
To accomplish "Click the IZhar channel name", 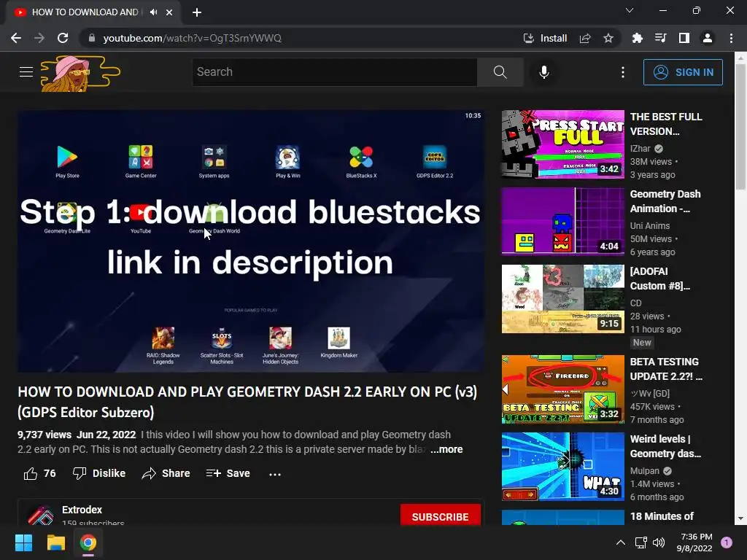I will pos(640,149).
